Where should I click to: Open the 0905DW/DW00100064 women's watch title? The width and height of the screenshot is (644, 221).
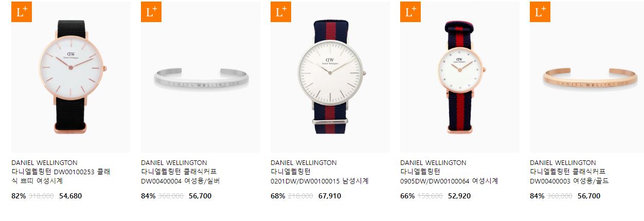(x=449, y=176)
